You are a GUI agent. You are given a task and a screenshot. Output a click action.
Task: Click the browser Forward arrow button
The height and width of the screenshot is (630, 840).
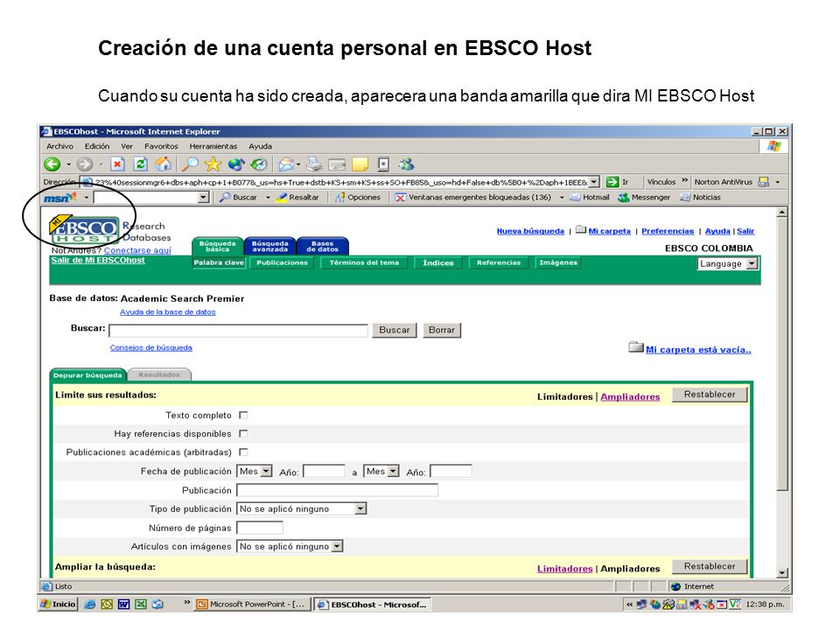85,164
